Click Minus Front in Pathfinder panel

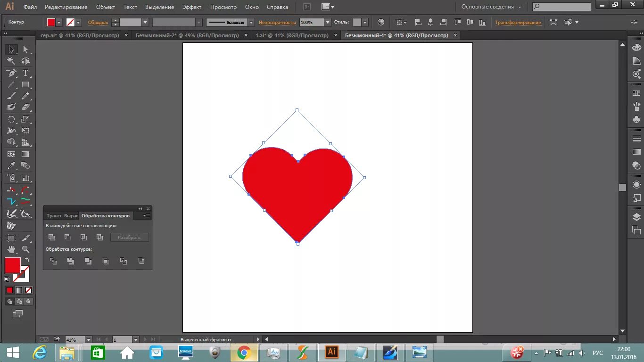[x=67, y=237]
